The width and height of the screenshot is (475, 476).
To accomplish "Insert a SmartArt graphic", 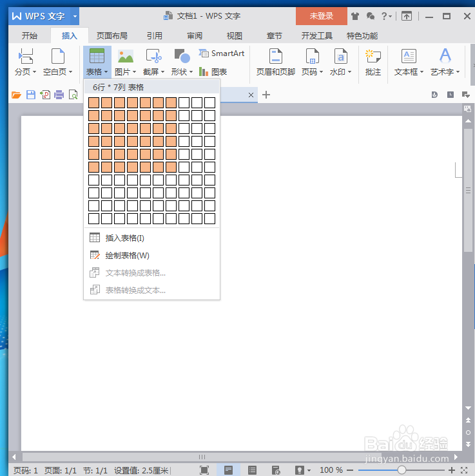I will click(222, 53).
